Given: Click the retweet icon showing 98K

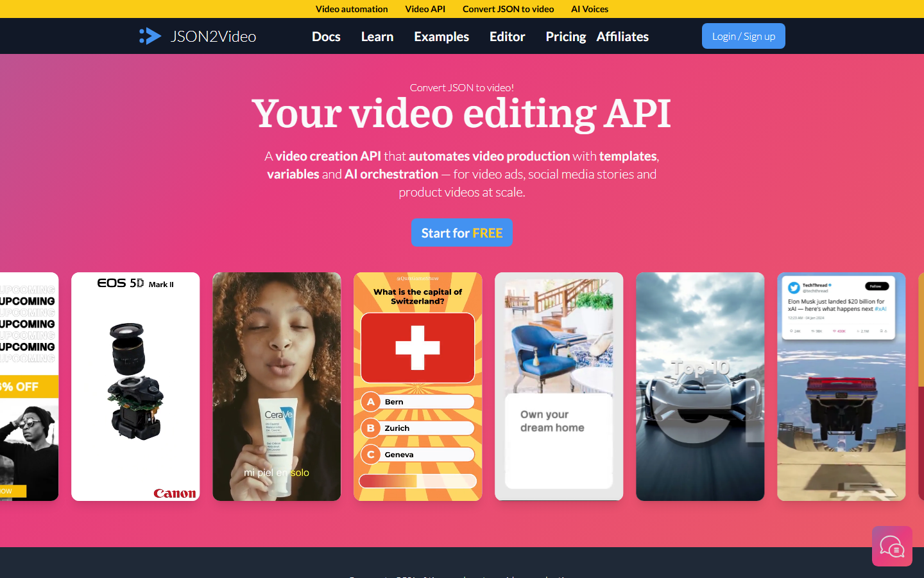Looking at the screenshot, I should 813,331.
